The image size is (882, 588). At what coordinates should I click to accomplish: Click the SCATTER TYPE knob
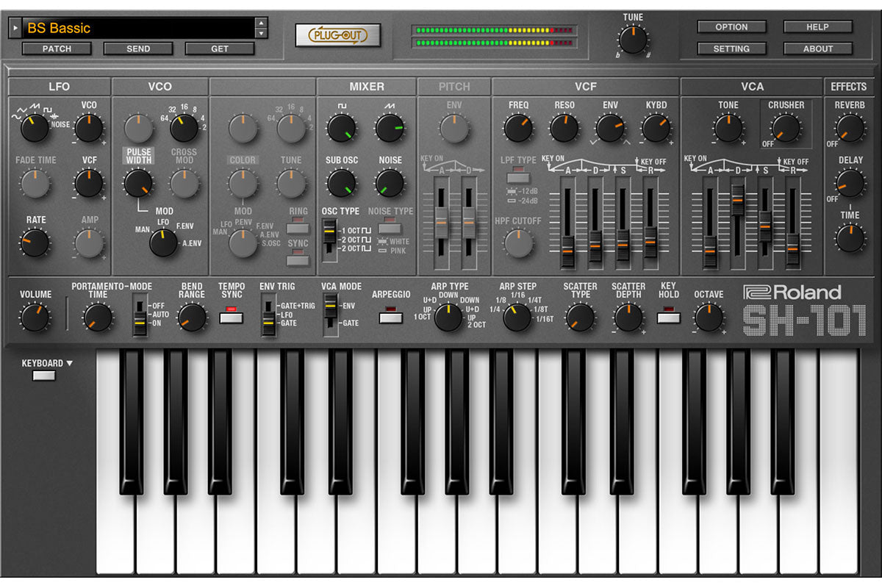[x=581, y=318]
